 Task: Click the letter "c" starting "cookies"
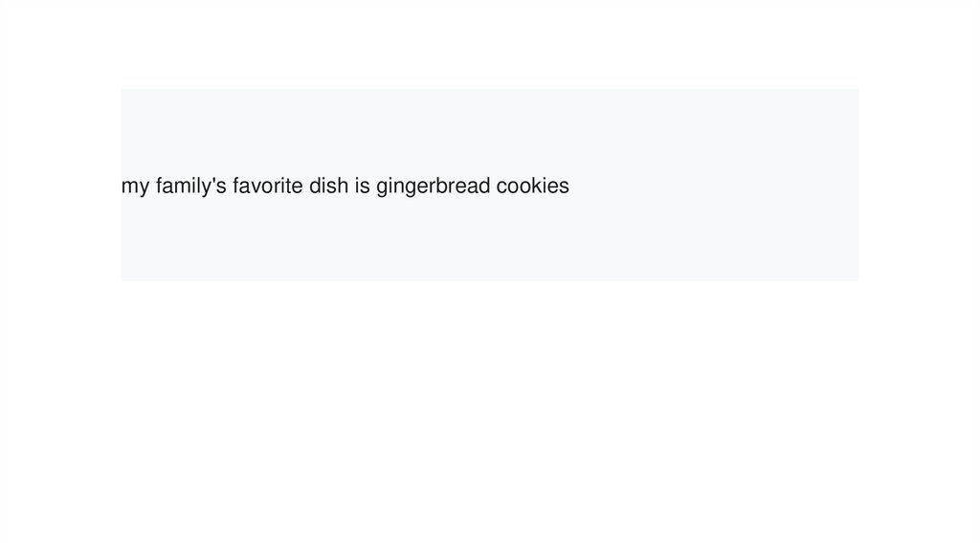(501, 187)
